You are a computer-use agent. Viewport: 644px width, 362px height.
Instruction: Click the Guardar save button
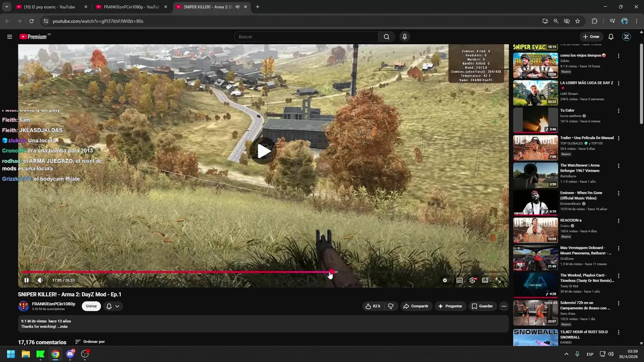(482, 306)
